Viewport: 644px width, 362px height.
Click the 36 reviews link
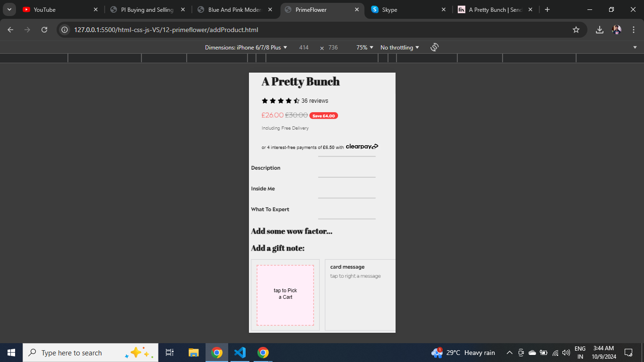tap(315, 101)
